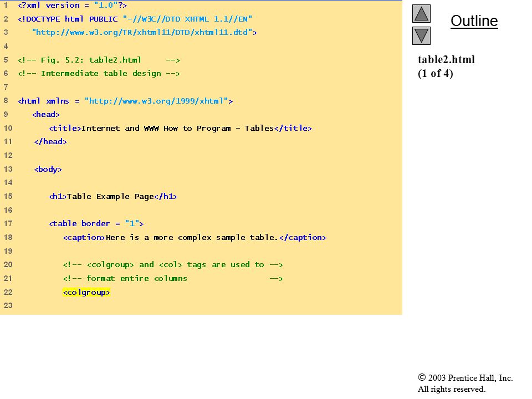Click the comment "<colgroup> and <col> tags are used to"

(x=173, y=265)
